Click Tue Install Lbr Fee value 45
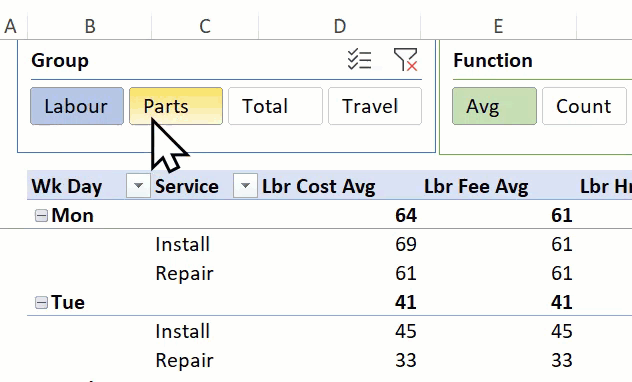This screenshot has height=382, width=632. 562,332
